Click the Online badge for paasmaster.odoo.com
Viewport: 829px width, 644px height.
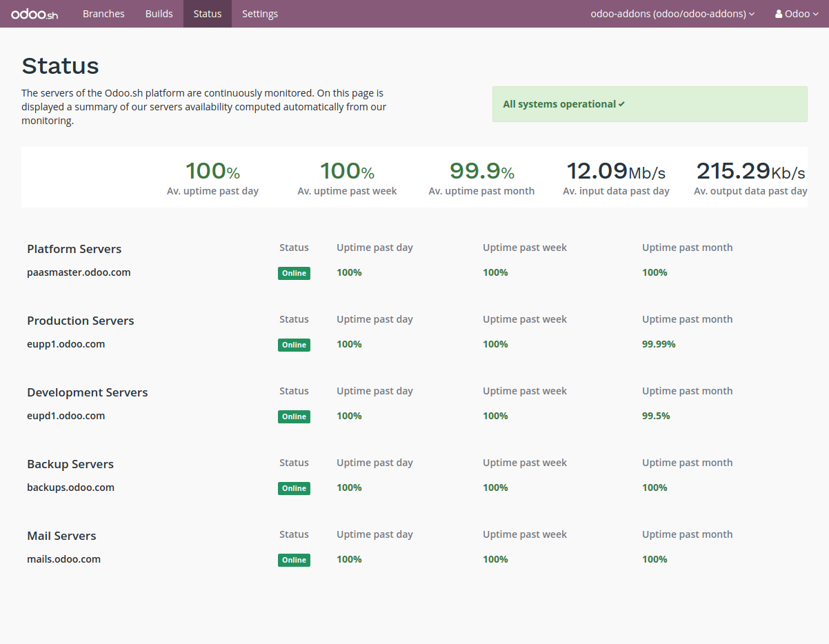(x=294, y=273)
